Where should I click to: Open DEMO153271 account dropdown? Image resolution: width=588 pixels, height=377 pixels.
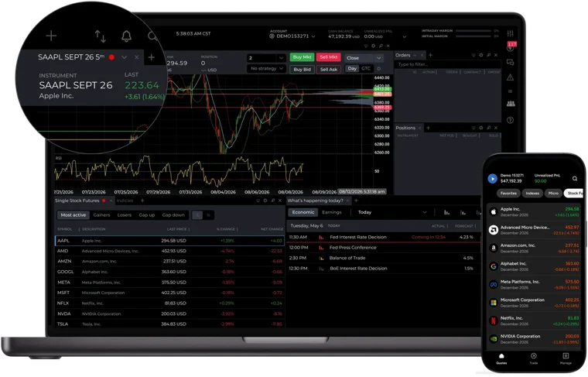[x=292, y=36]
